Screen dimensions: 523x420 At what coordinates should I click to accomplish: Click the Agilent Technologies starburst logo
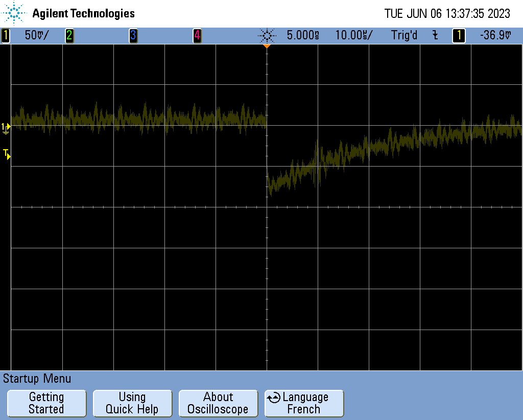point(15,13)
